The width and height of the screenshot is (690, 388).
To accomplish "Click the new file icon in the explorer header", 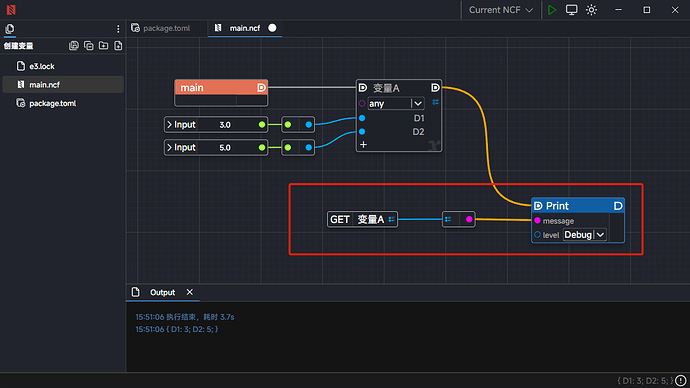I will point(118,46).
